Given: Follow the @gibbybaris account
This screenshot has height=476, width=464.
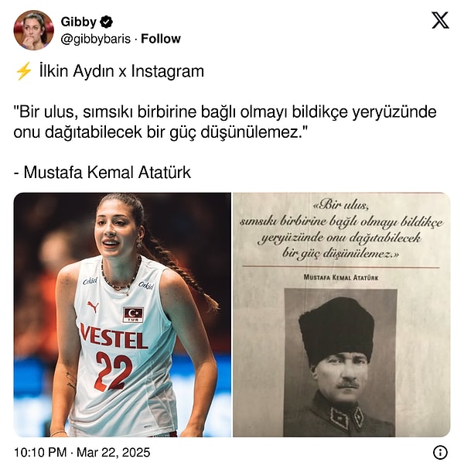Looking at the screenshot, I should coord(161,39).
